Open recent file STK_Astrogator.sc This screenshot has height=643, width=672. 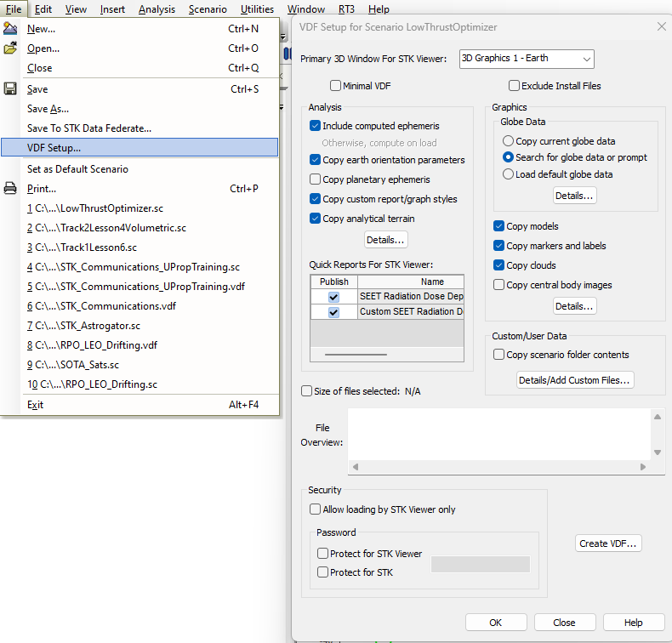140,326
